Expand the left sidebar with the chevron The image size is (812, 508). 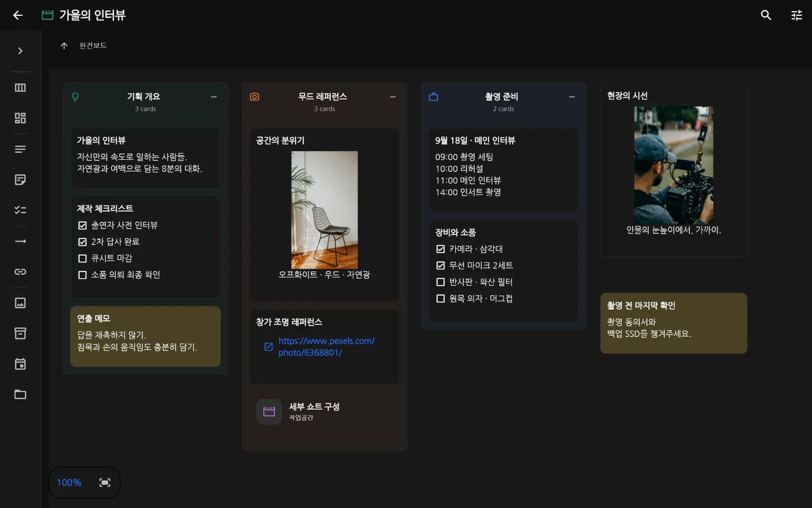(x=20, y=51)
